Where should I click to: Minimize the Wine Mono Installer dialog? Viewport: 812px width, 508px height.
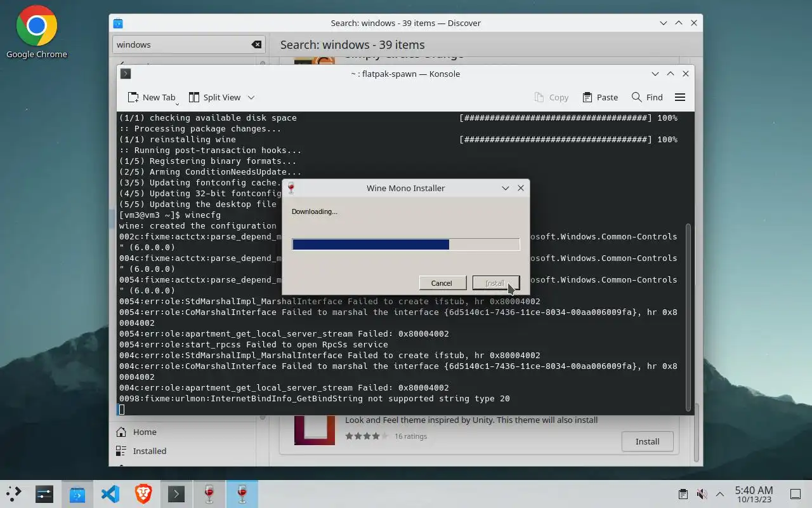point(506,188)
